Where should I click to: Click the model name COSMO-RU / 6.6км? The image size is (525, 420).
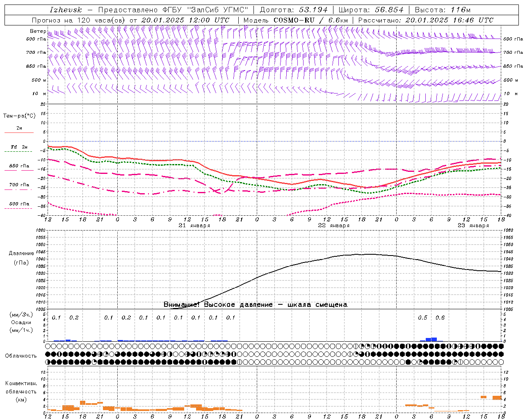pos(310,20)
